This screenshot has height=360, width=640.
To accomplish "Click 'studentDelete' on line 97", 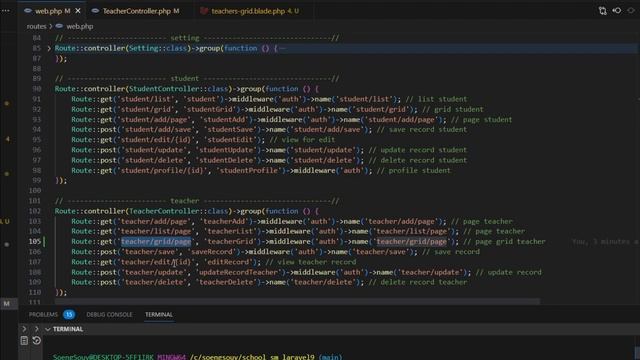I will pos(226,160).
